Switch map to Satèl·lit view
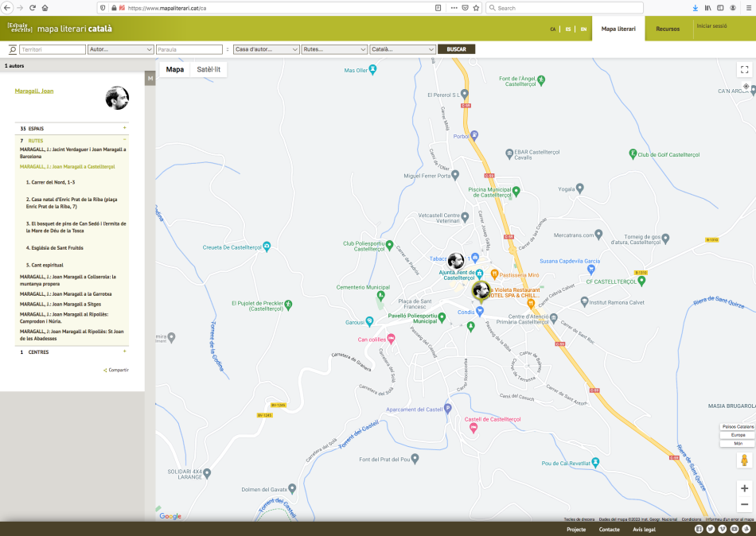 click(x=208, y=69)
